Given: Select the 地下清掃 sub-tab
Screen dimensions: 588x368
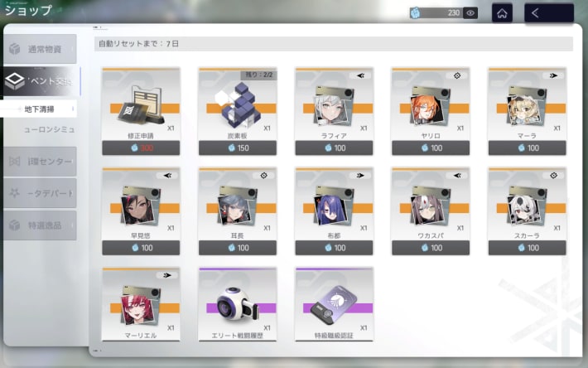Looking at the screenshot, I should click(39, 109).
